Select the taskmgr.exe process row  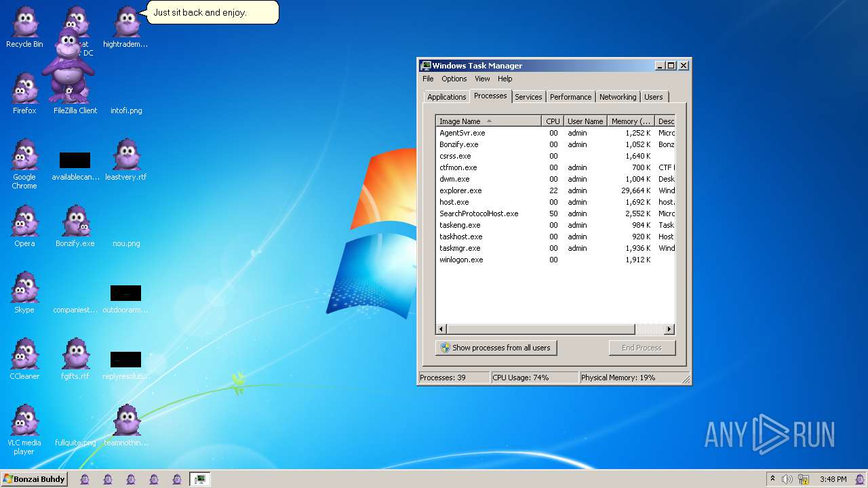[x=555, y=248]
